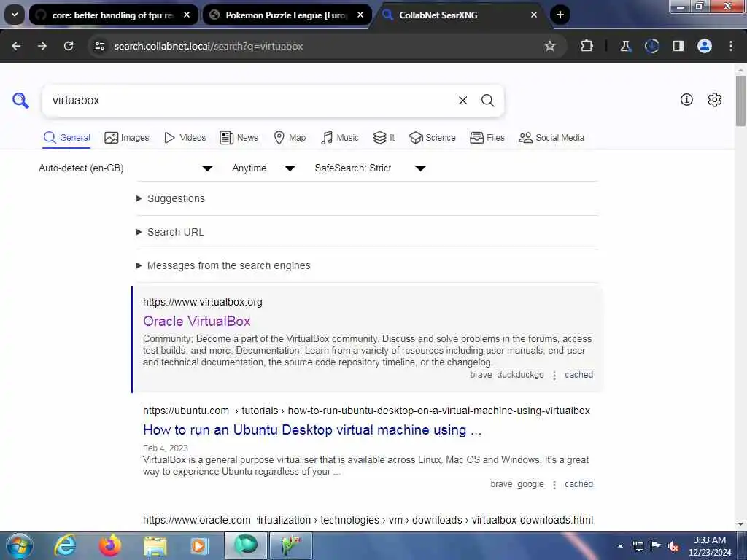
Task: Open the Chrome profile avatar
Action: coord(704,46)
